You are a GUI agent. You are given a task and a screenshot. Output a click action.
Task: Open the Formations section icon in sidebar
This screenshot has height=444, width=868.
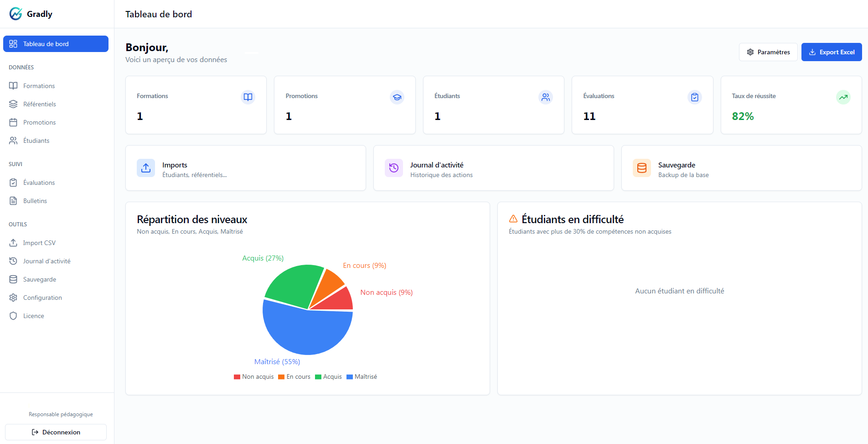(13, 85)
